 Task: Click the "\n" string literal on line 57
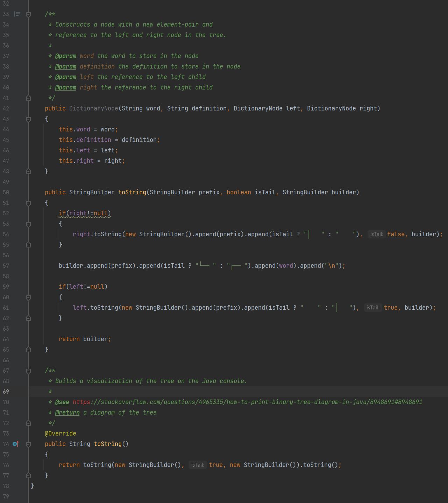(x=332, y=266)
